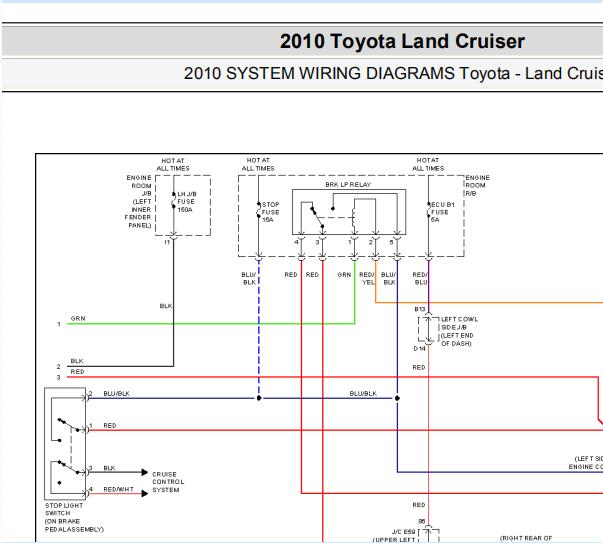Select "RED" label at switch pin 1
Image resolution: width=603 pixels, height=543 pixels.
[110, 425]
